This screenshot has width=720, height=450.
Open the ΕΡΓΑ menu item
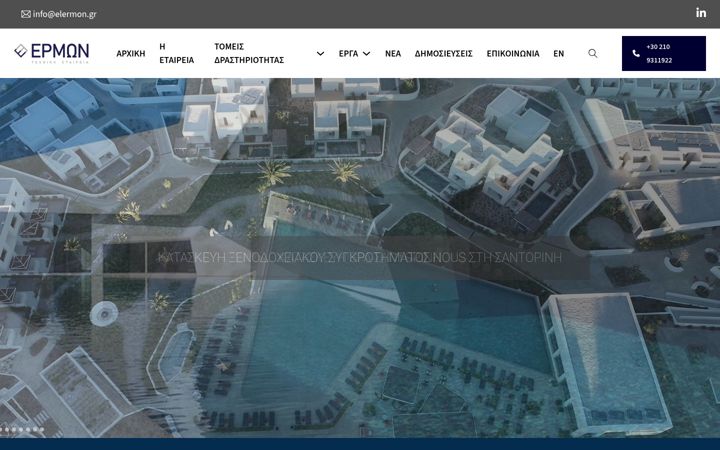[x=348, y=53]
